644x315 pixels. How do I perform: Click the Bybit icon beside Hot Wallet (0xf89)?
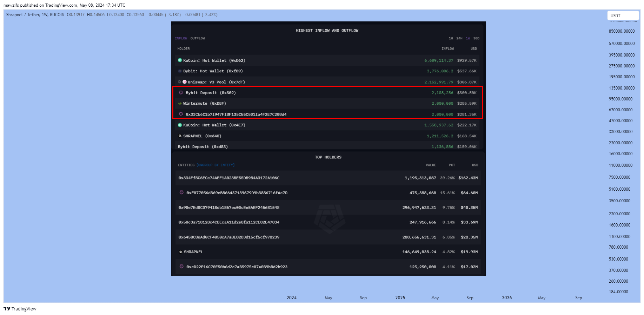180,71
